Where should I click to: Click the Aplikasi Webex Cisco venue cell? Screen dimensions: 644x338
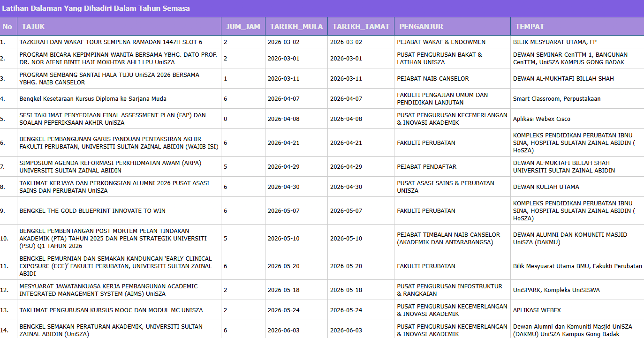(x=577, y=119)
